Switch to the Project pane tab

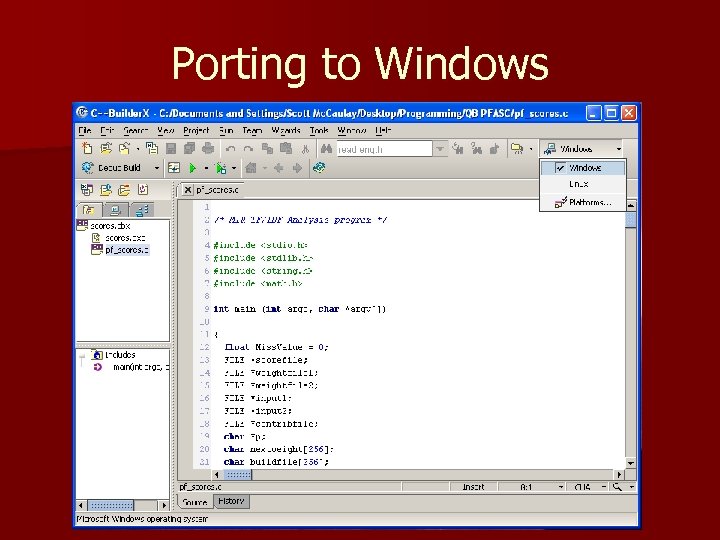89,210
